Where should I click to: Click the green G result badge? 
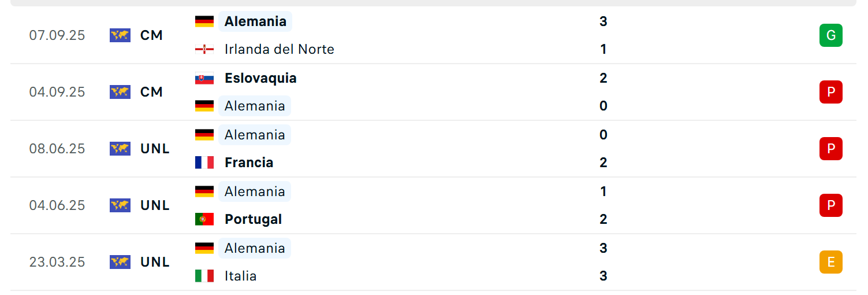tap(830, 35)
